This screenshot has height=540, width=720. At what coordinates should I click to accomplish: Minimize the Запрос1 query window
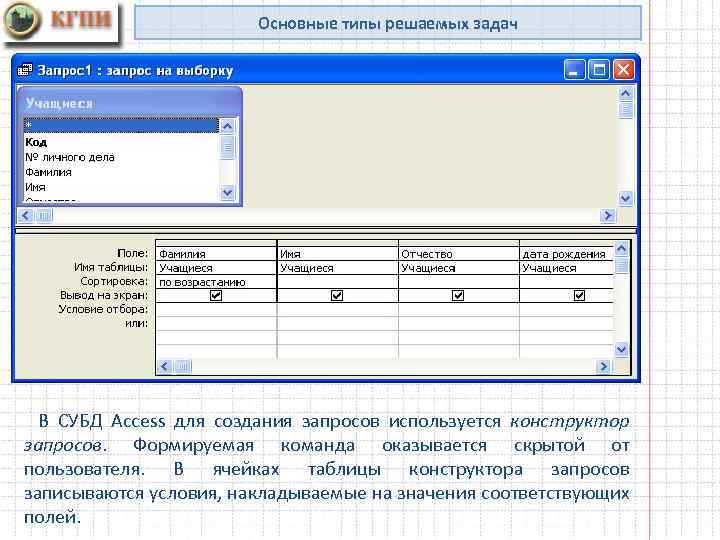(574, 70)
